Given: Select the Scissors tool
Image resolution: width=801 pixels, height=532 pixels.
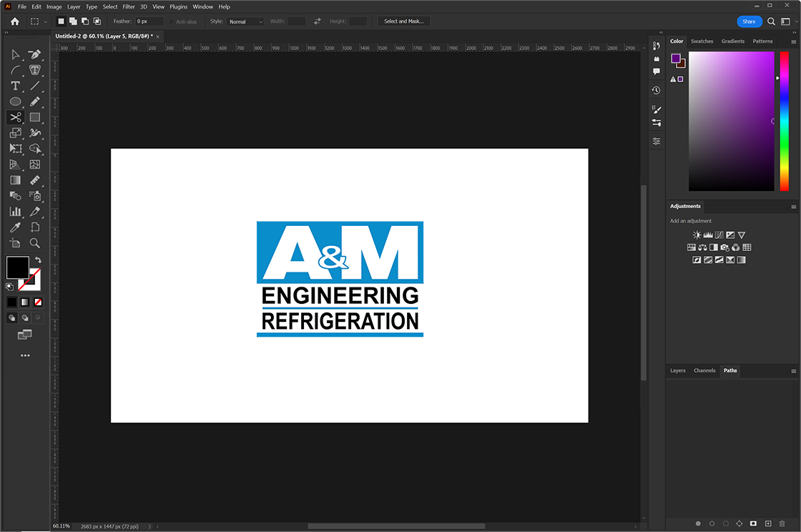Looking at the screenshot, I should click(x=15, y=117).
